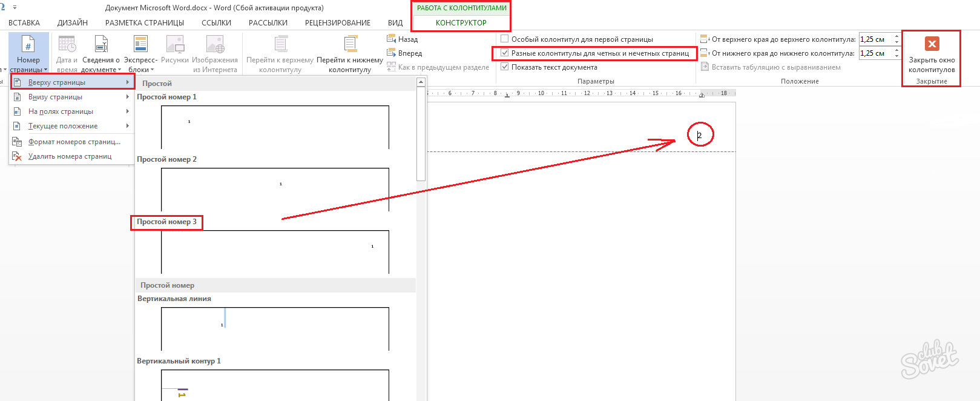980x401 pixels.
Task: Open the РЕЦЕНЗИРОВАНИЕ ribbon tab
Action: pos(338,22)
